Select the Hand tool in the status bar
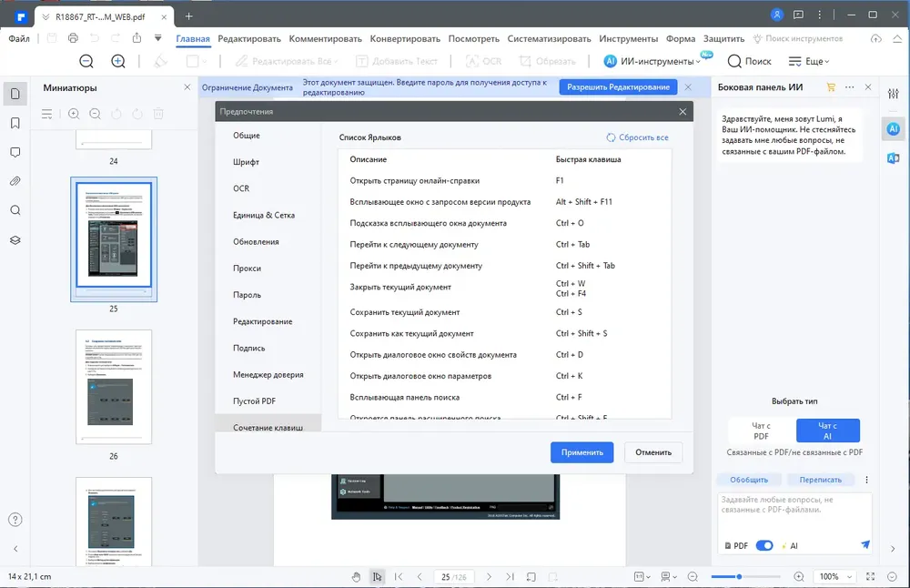The image size is (910, 588). (356, 576)
